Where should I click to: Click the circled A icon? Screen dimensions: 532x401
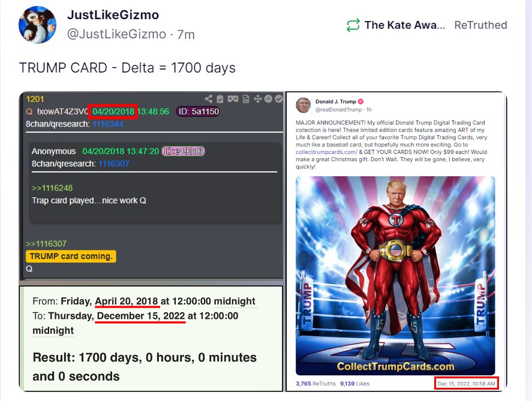tap(268, 99)
